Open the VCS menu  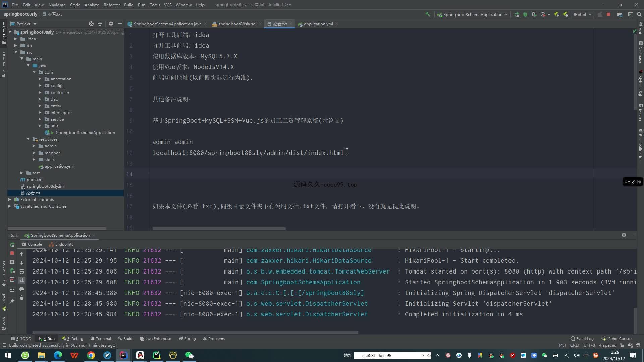[168, 5]
